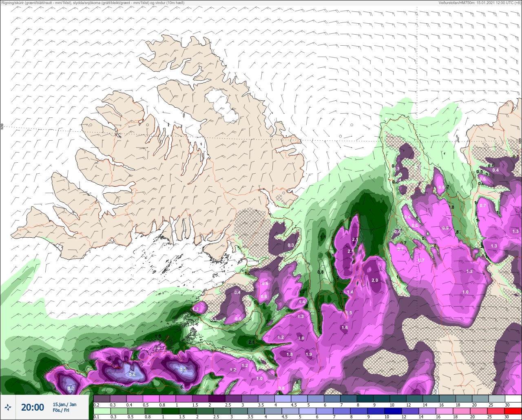Click the 2.0 precipitation value on the map
522x420 pixels.
click(x=375, y=281)
